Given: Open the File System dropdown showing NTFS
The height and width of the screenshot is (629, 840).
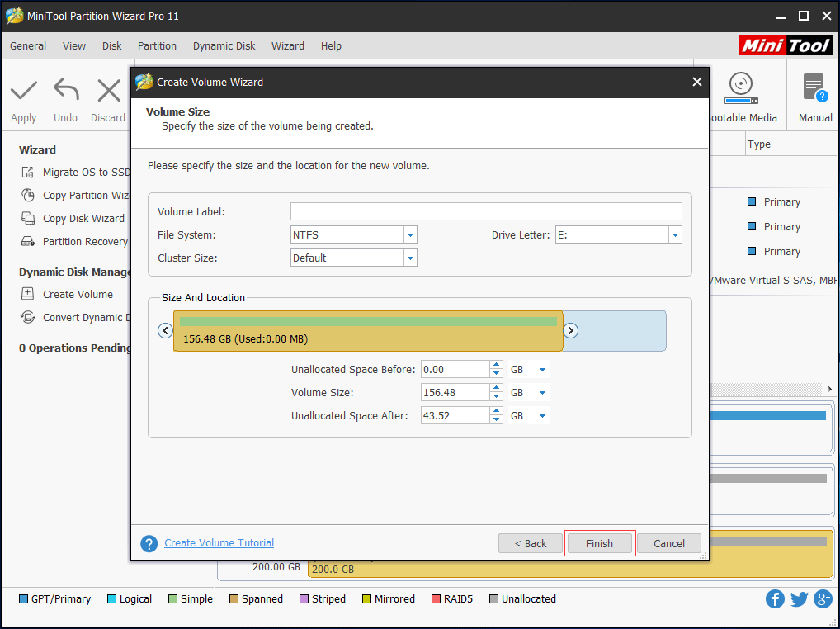Looking at the screenshot, I should 410,234.
